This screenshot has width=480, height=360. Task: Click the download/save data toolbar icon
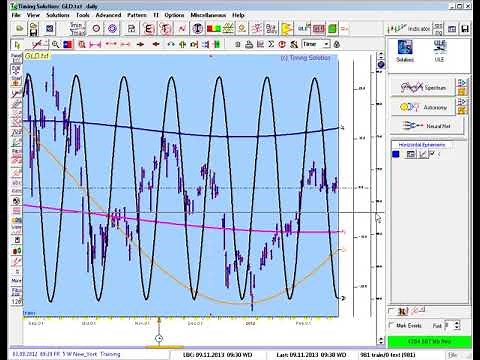33,29
